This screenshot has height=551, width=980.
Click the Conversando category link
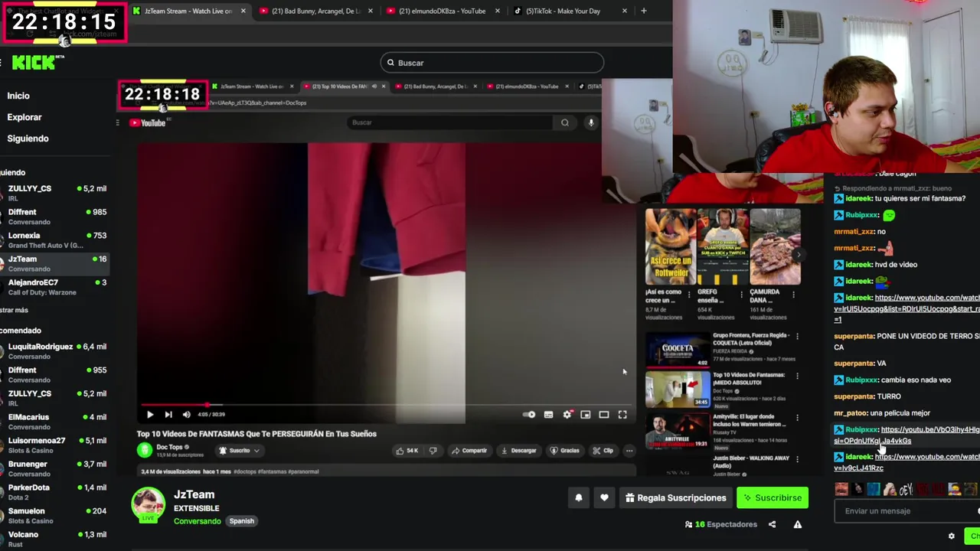pyautogui.click(x=197, y=521)
